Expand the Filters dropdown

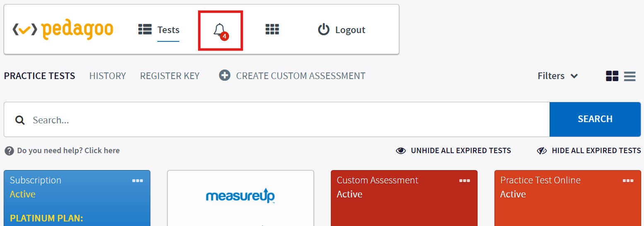557,76
